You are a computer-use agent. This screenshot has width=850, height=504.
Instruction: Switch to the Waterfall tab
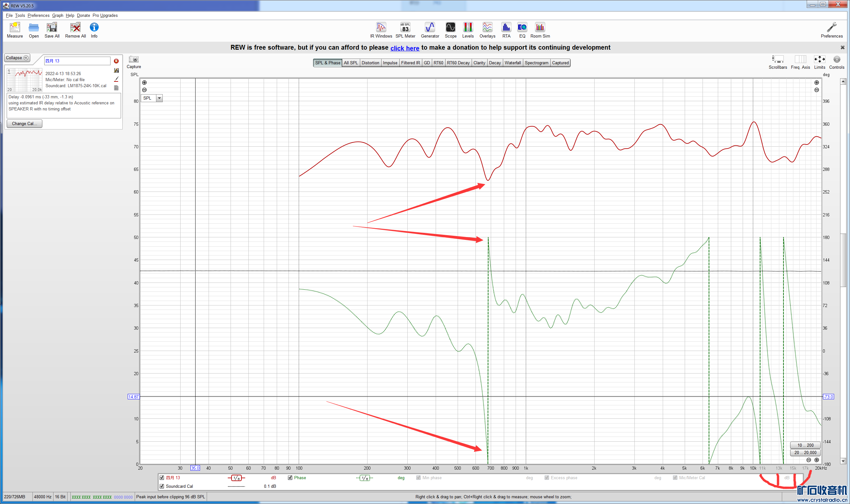click(512, 63)
